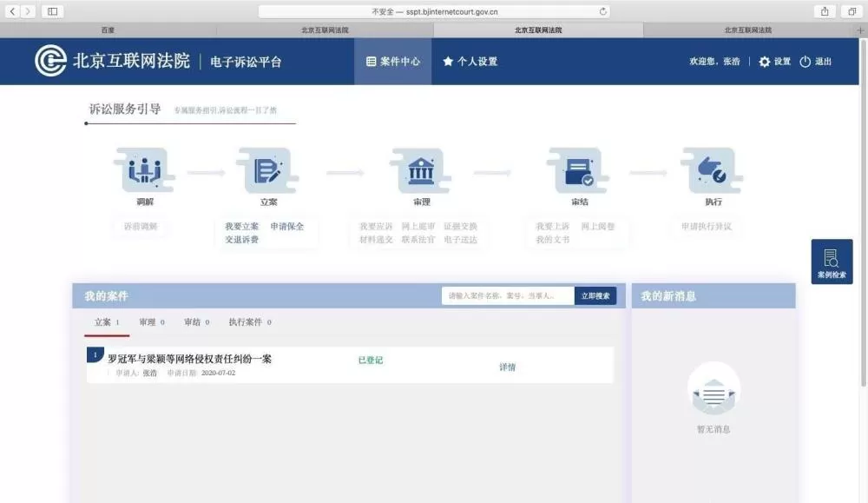Open the 案件中心 menu
Screen dimensions: 868x503
coord(393,62)
